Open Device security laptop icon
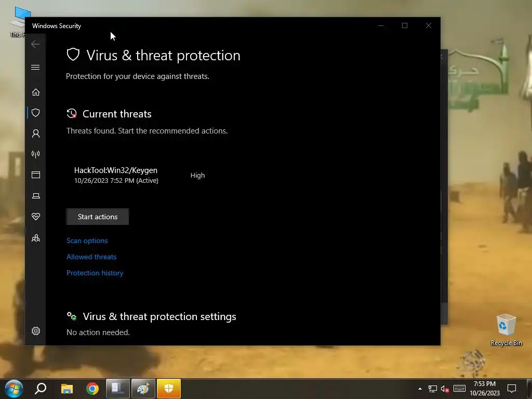 click(36, 196)
